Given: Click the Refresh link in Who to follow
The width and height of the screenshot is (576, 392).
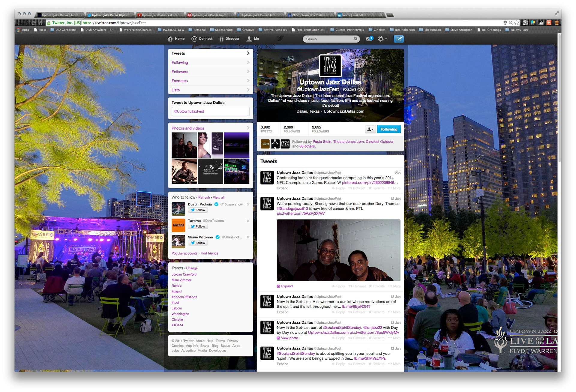Looking at the screenshot, I should coord(204,197).
